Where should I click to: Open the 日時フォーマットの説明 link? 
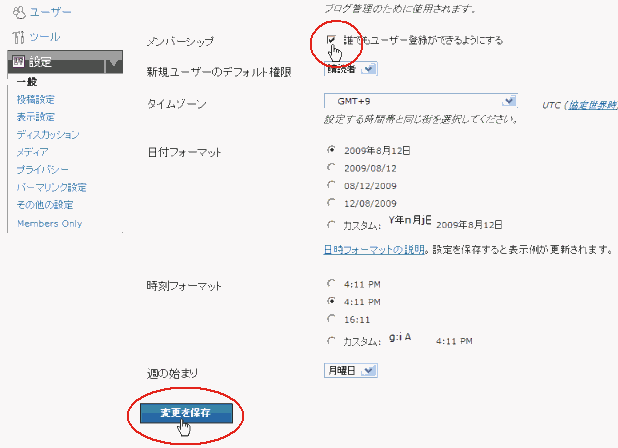[x=374, y=249]
